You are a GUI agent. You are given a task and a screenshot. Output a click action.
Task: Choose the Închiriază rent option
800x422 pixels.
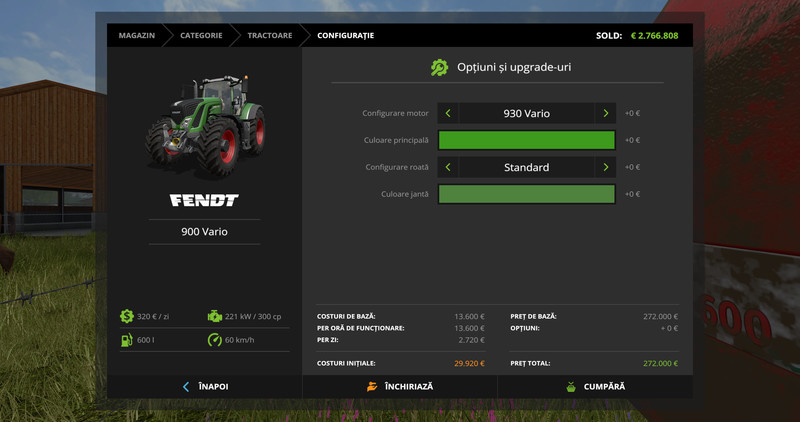(x=408, y=386)
